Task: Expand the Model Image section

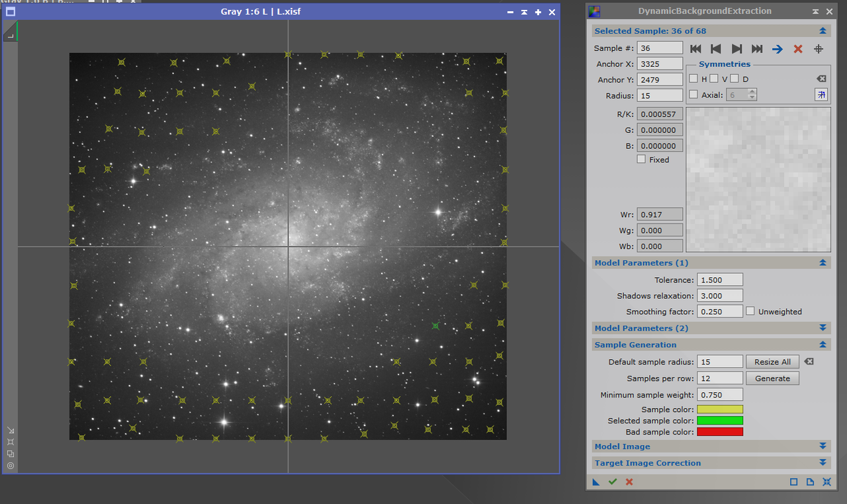Action: tap(823, 446)
